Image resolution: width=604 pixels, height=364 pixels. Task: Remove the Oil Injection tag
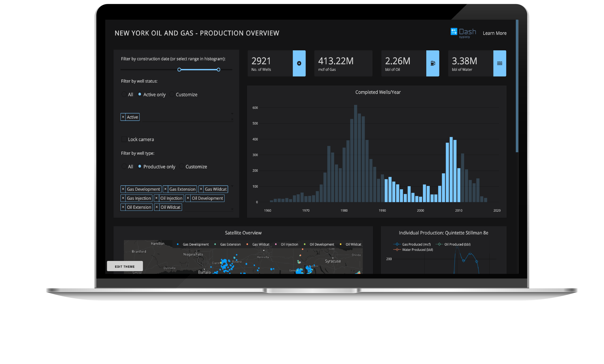coord(156,198)
